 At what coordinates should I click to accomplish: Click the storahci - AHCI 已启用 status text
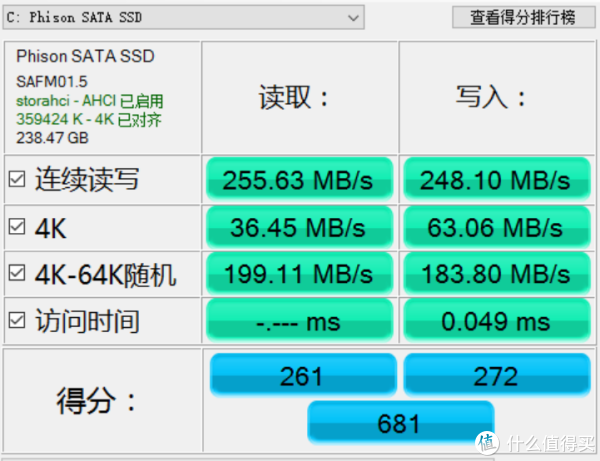(90, 101)
